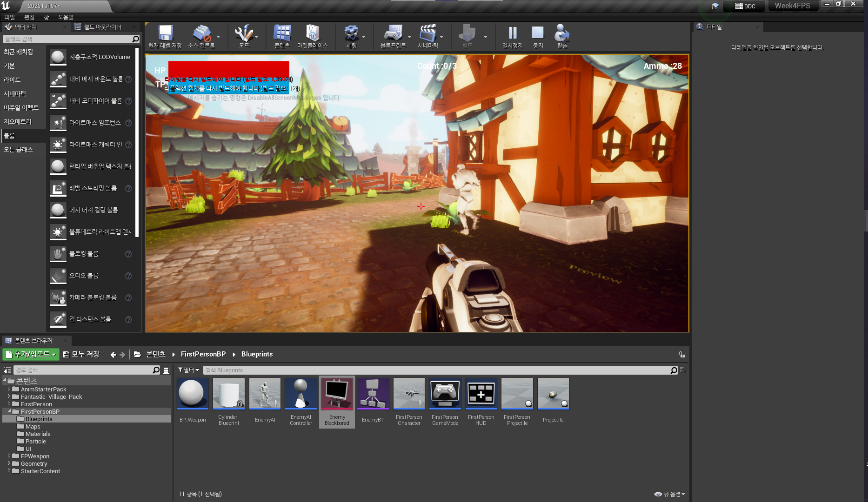The height and width of the screenshot is (502, 868).
Task: Expand StarterContent folder
Action: click(9, 471)
